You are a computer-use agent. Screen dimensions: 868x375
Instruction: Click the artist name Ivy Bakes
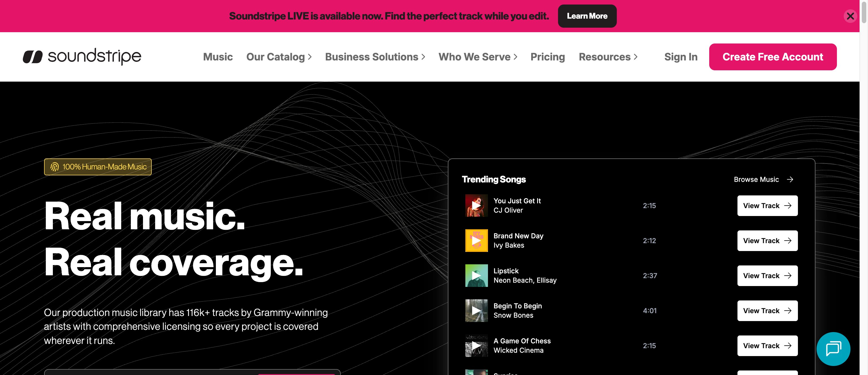click(x=509, y=245)
